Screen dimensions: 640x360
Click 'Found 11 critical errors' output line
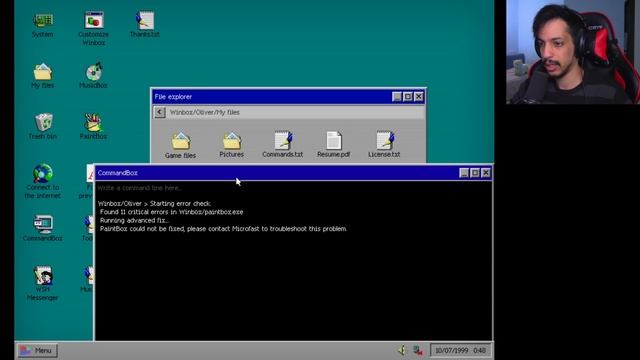click(171, 212)
